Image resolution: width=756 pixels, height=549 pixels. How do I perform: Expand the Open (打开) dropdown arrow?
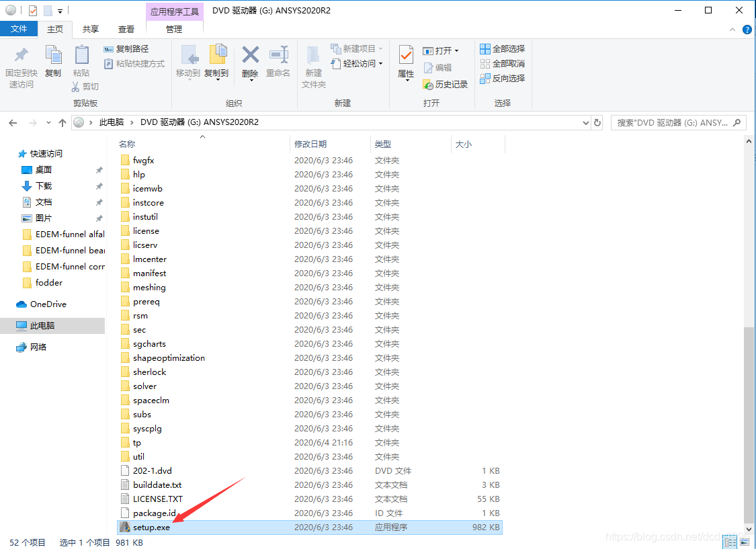pos(457,51)
